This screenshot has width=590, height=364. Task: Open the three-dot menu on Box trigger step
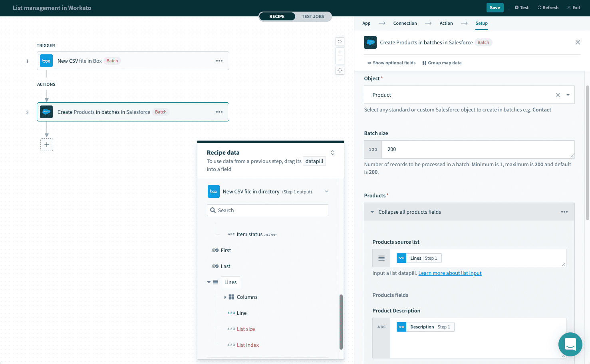click(219, 61)
